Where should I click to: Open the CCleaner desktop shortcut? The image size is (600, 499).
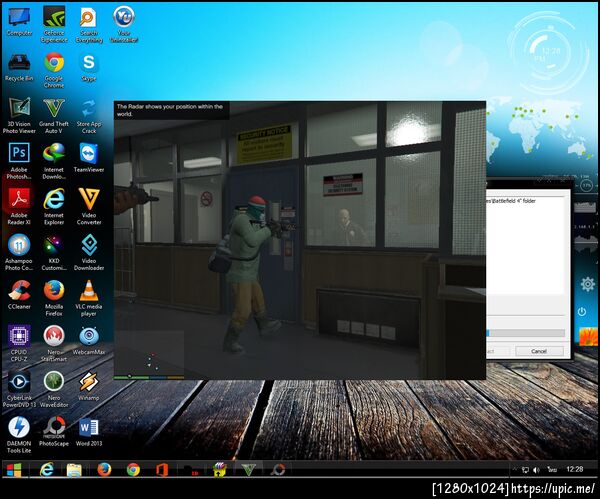coord(19,294)
